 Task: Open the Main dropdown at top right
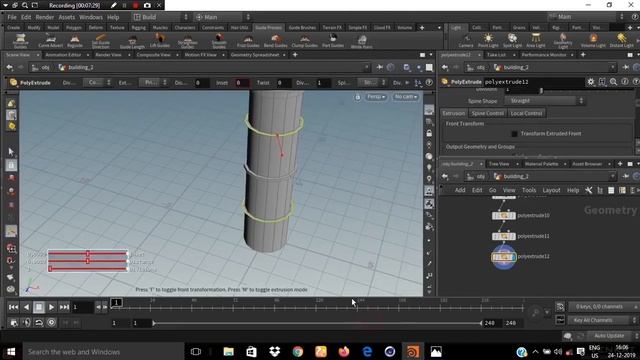pos(587,17)
